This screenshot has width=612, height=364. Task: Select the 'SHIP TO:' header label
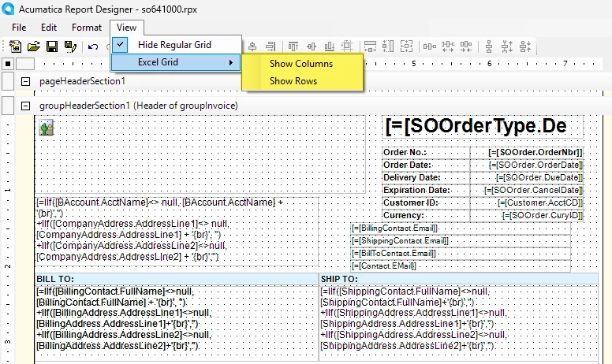[459, 279]
